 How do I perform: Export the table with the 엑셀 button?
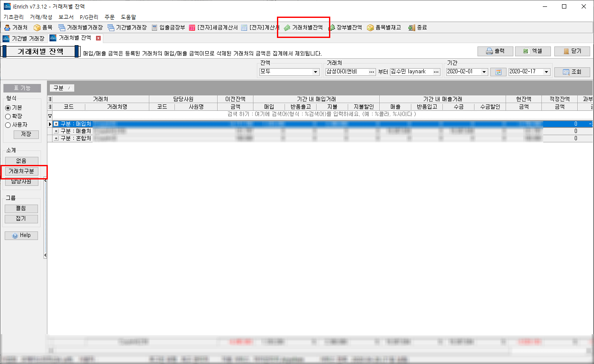point(533,51)
